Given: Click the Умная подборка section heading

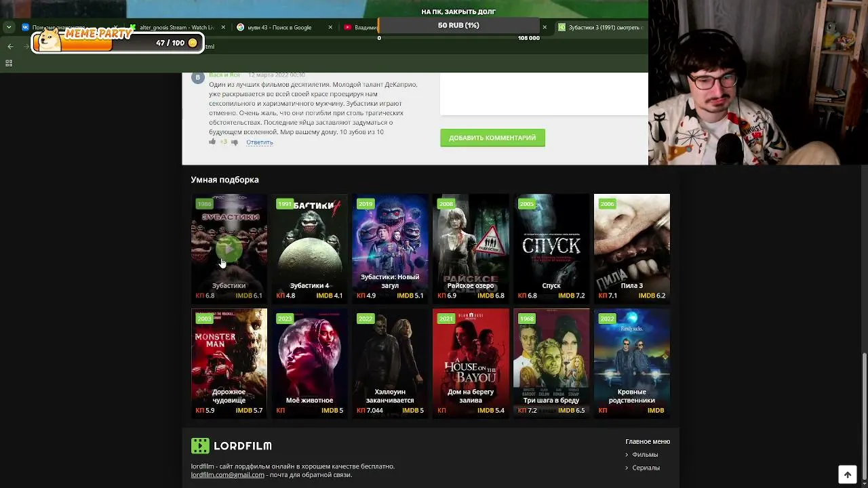Looking at the screenshot, I should click(x=225, y=180).
